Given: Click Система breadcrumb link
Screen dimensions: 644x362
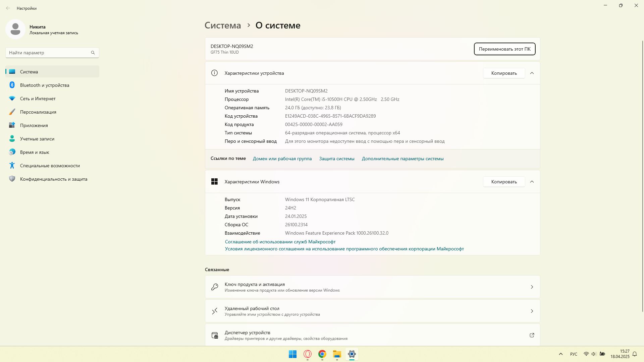Looking at the screenshot, I should tap(223, 25).
